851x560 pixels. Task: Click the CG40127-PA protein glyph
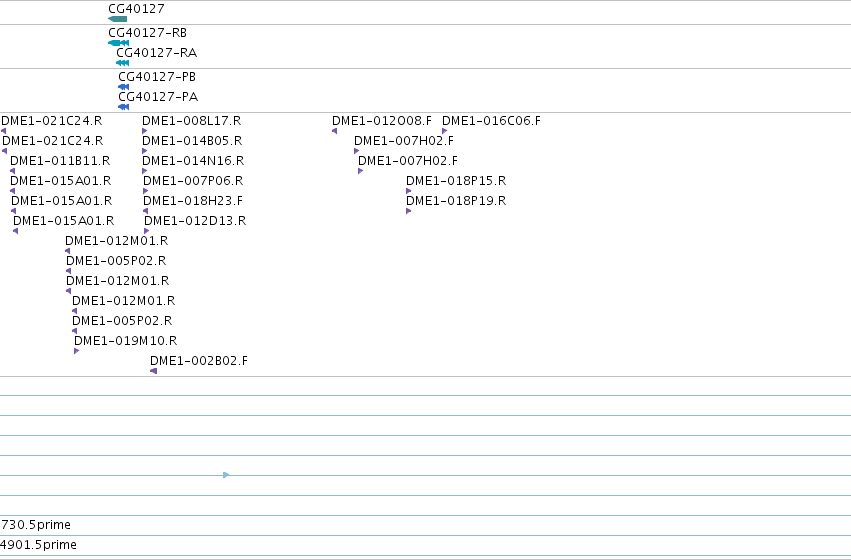point(123,107)
